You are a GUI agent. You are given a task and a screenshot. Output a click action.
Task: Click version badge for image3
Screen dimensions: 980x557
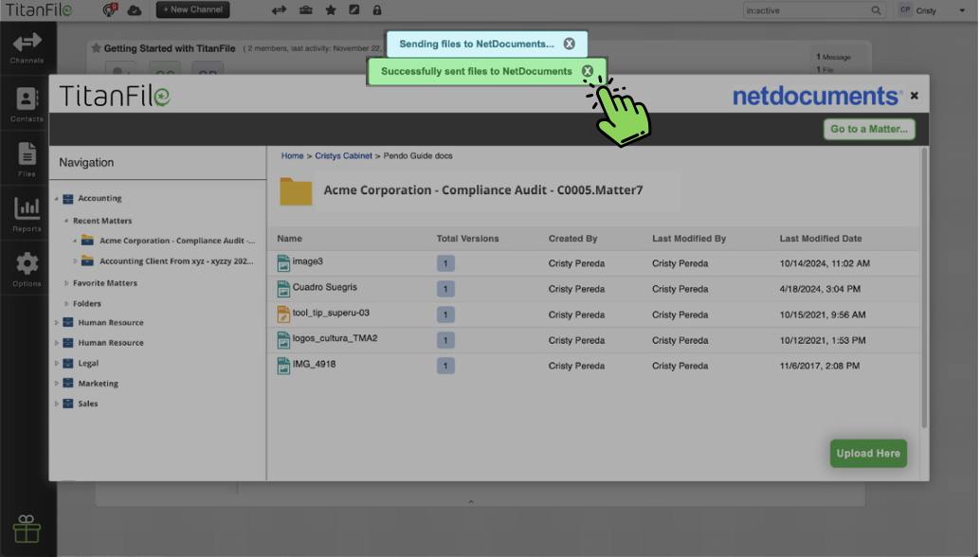coord(445,263)
